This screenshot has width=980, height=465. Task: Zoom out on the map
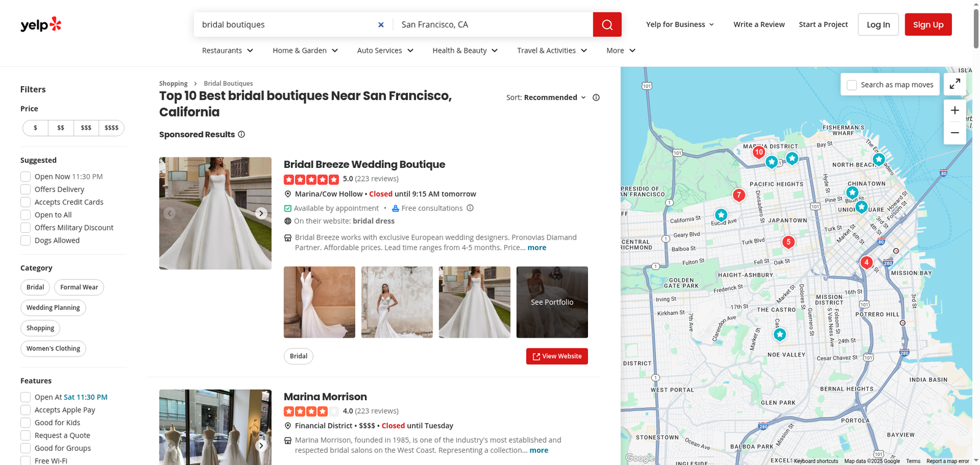[x=955, y=133]
